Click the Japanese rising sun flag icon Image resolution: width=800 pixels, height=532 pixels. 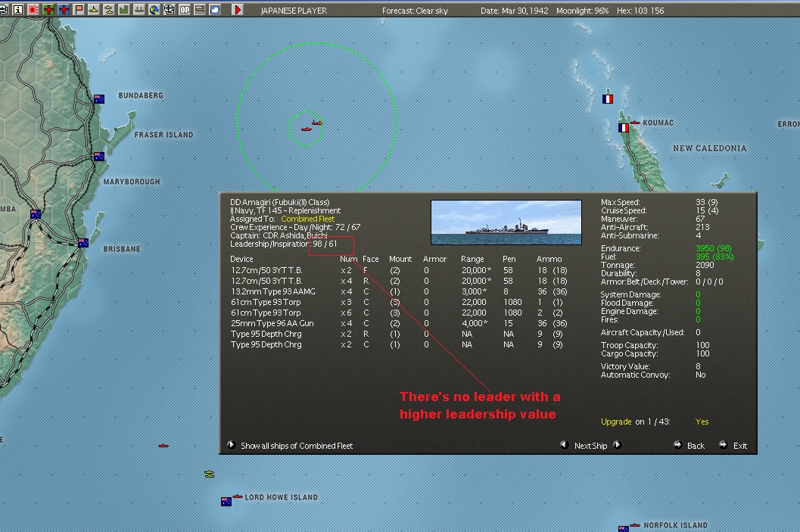[33, 9]
